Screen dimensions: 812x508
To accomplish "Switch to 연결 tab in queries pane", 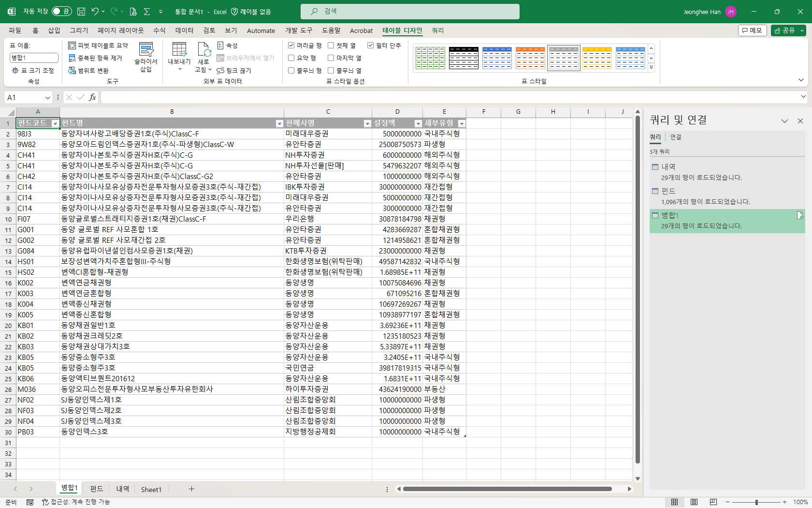I will point(676,137).
